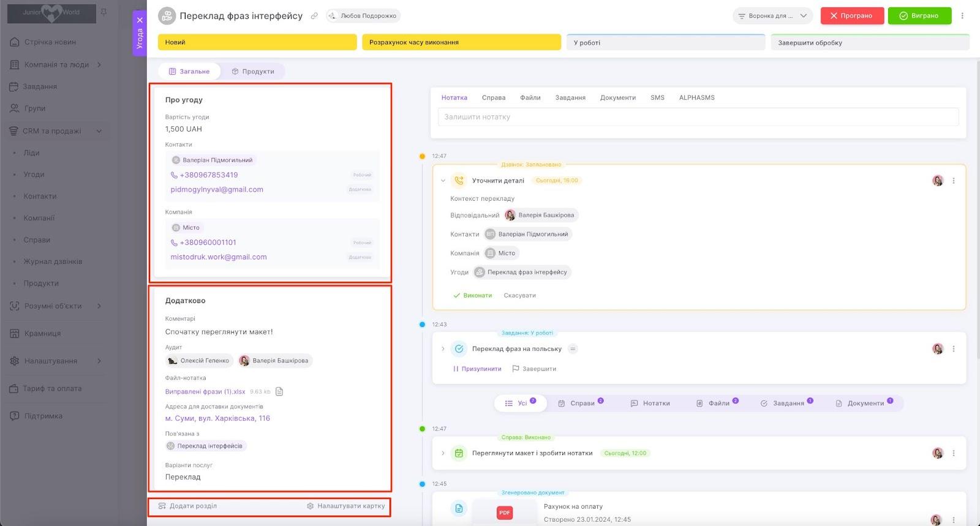Copy deal link icon beside the title
Screen dimensions: 980x526
tap(314, 16)
